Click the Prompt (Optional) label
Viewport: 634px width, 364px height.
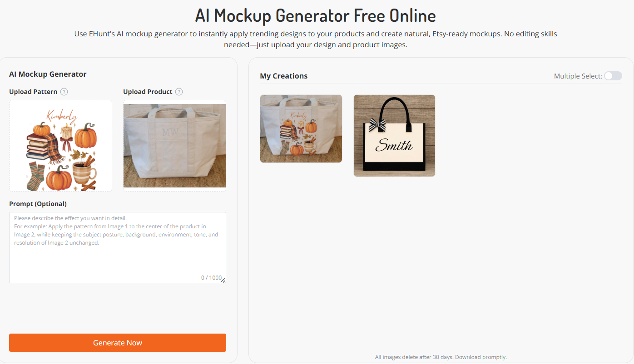click(x=38, y=204)
